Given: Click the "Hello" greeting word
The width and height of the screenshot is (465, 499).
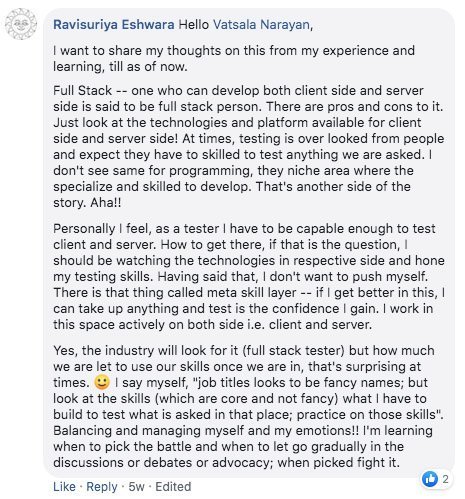Looking at the screenshot, I should pos(194,25).
